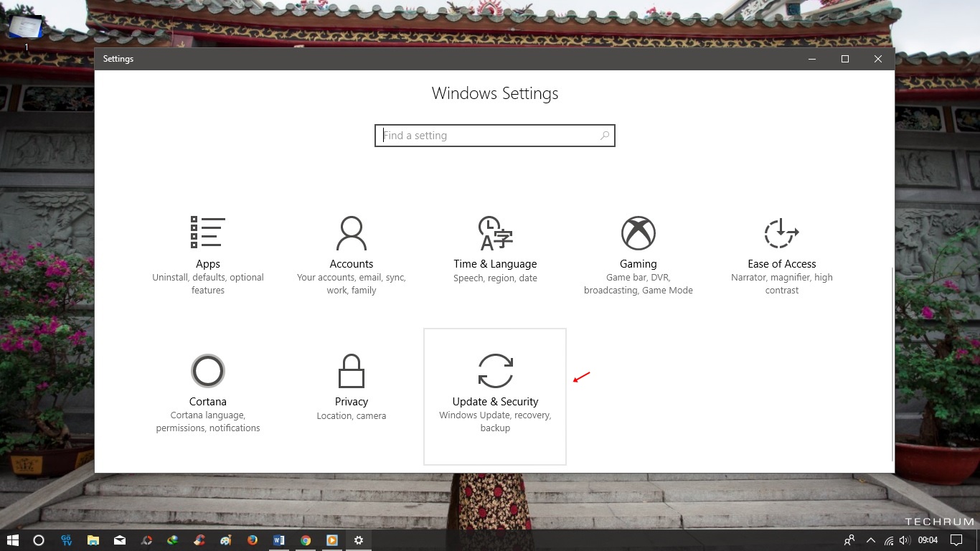Click the Settings gear on the taskbar
This screenshot has height=551, width=980.
pyautogui.click(x=359, y=540)
